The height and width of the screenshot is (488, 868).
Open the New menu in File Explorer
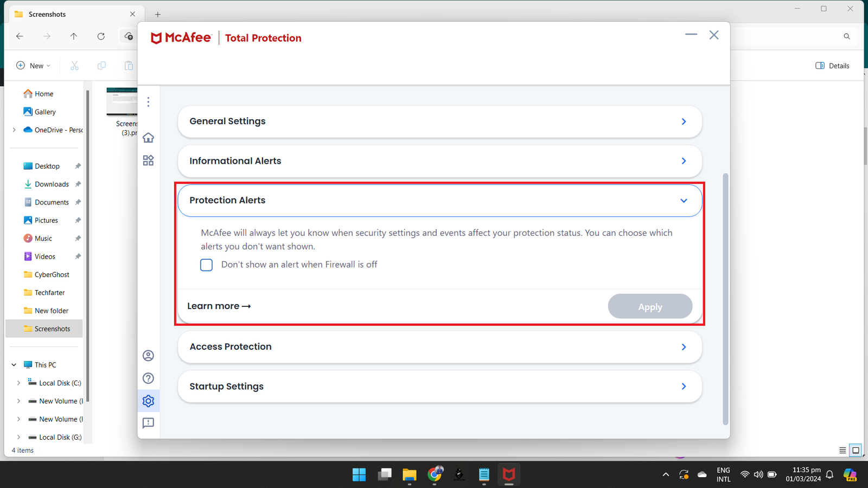(x=33, y=66)
